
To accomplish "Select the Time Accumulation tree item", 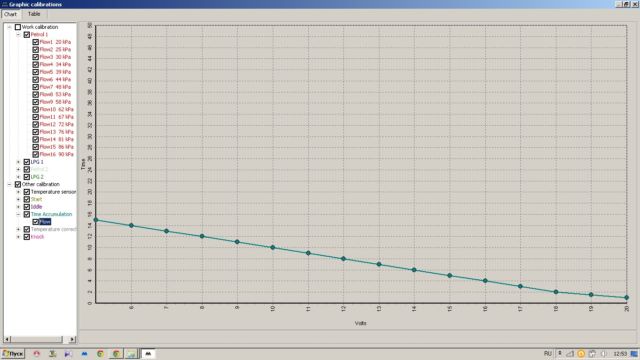I will (51, 214).
